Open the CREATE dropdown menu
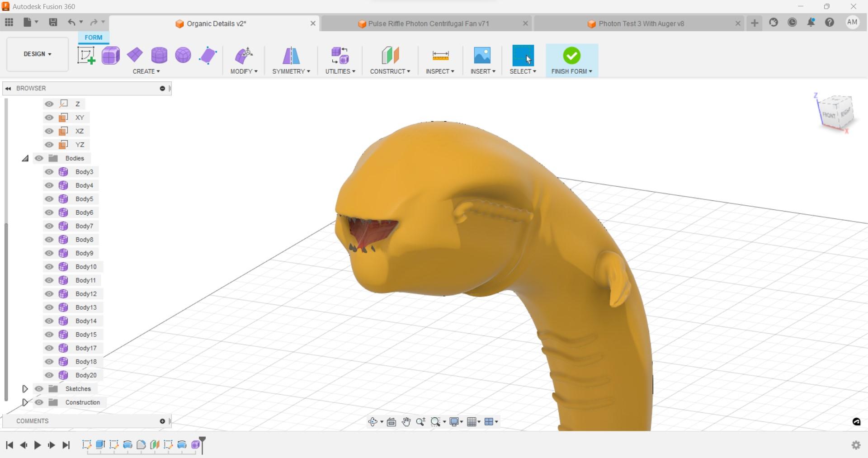 click(146, 71)
